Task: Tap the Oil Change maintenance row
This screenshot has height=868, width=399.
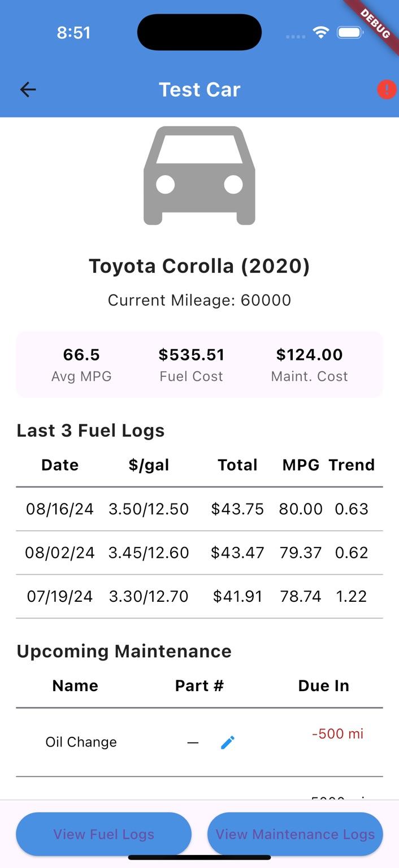Action: pyautogui.click(x=199, y=743)
